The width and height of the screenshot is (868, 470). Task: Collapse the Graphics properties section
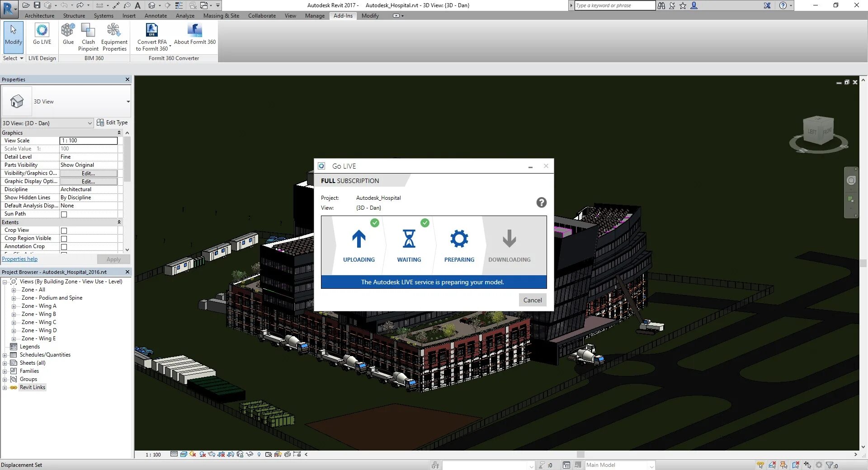tap(119, 133)
